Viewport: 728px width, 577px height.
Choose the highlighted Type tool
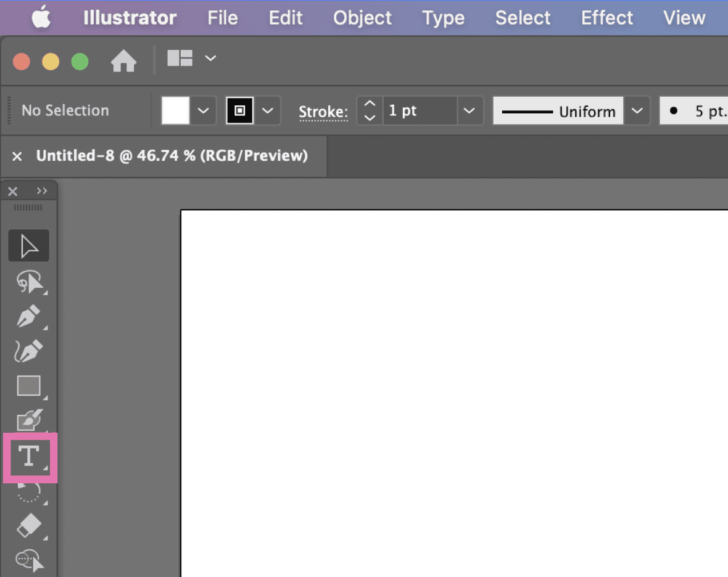click(28, 457)
